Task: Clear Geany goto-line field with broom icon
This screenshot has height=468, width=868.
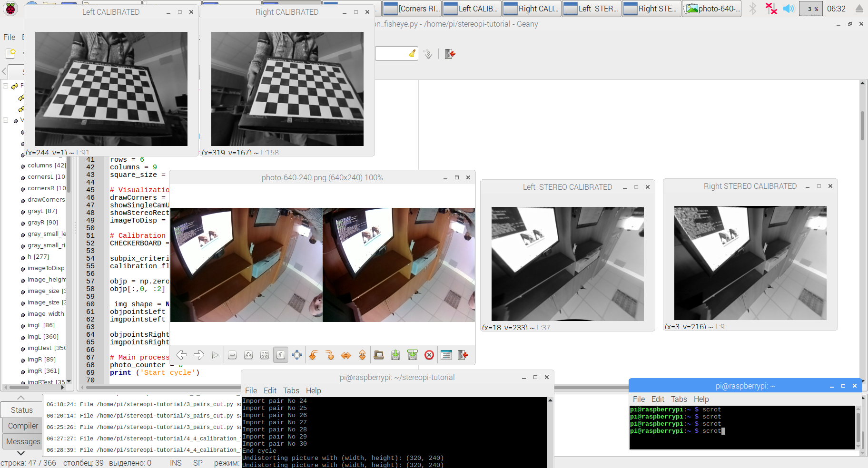Action: (412, 54)
